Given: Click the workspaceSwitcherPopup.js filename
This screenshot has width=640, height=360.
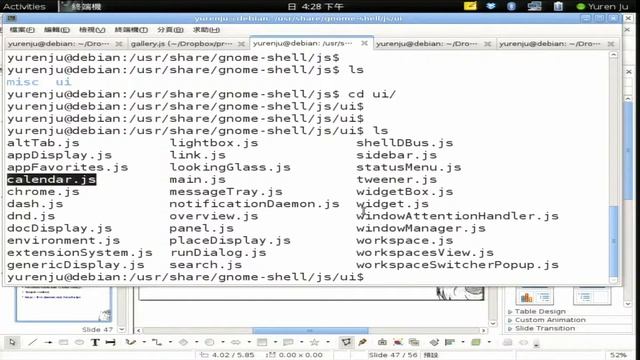Looking at the screenshot, I should pos(457,265).
